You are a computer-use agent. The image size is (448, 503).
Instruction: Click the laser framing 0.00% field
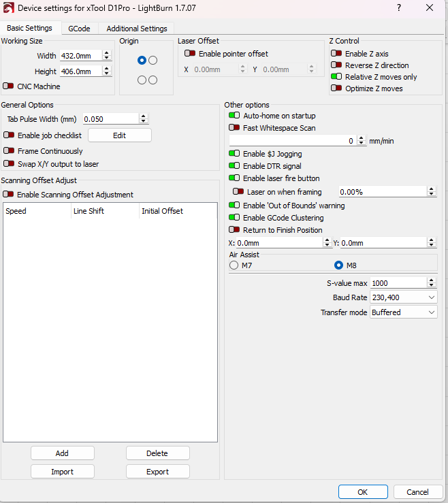(x=383, y=192)
